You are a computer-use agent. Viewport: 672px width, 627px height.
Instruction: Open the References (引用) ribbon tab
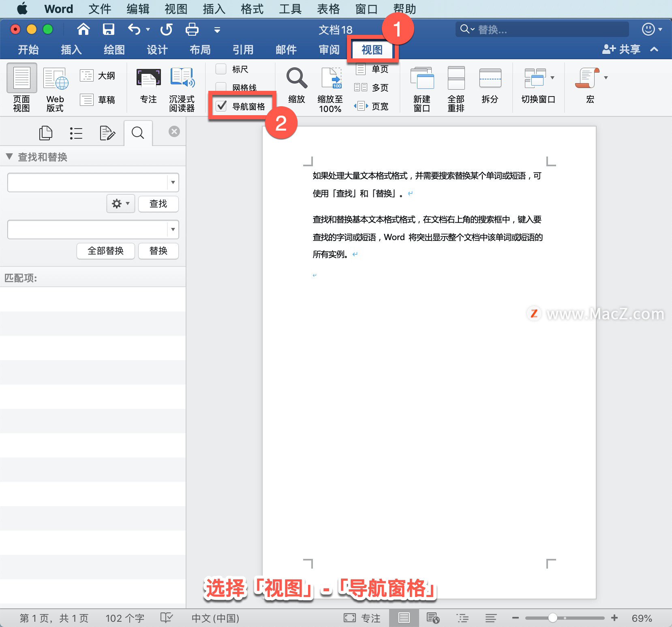click(243, 50)
